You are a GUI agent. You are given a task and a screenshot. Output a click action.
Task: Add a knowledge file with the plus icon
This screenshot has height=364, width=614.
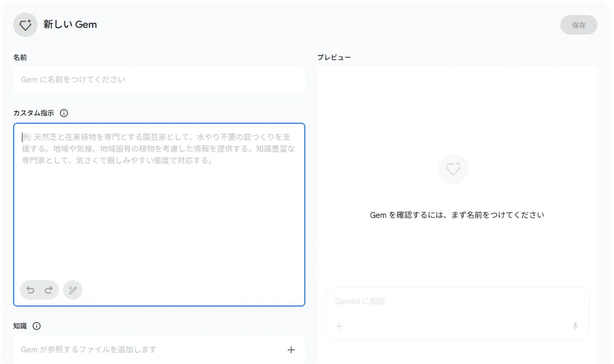291,350
